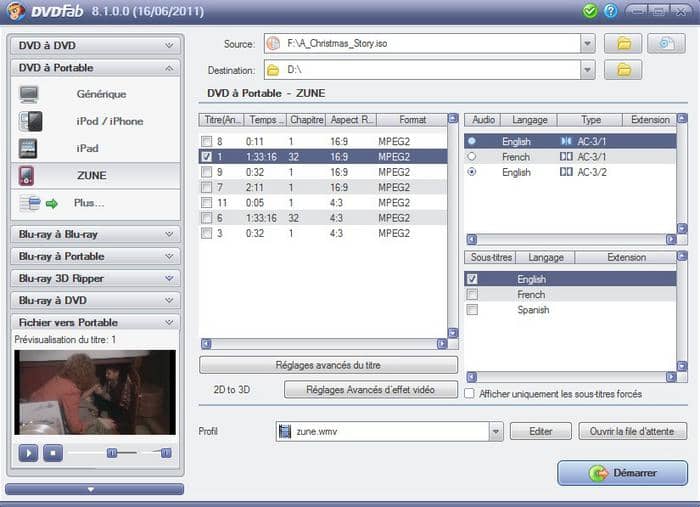Viewport: 700px width, 507px height.
Task: Sort by Chapitre column header
Action: point(306,120)
